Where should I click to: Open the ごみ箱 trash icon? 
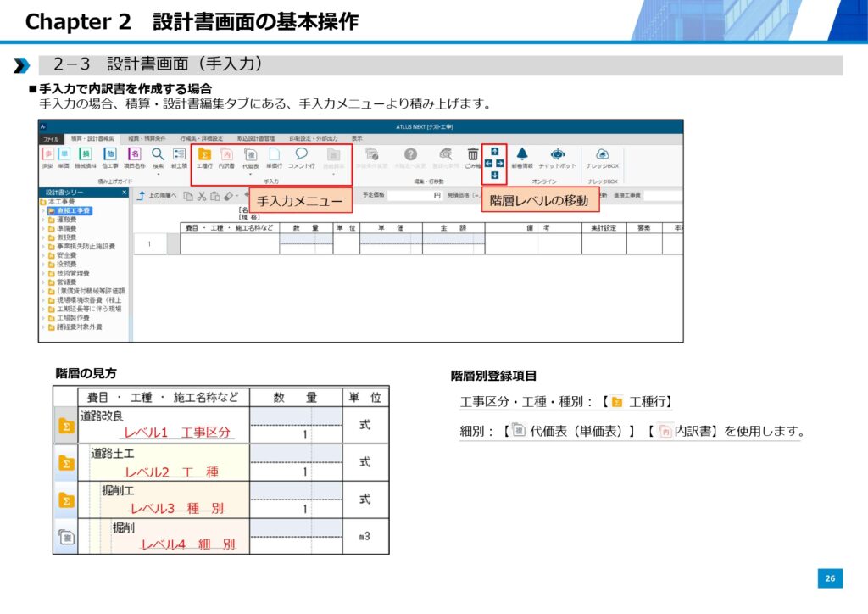point(472,155)
